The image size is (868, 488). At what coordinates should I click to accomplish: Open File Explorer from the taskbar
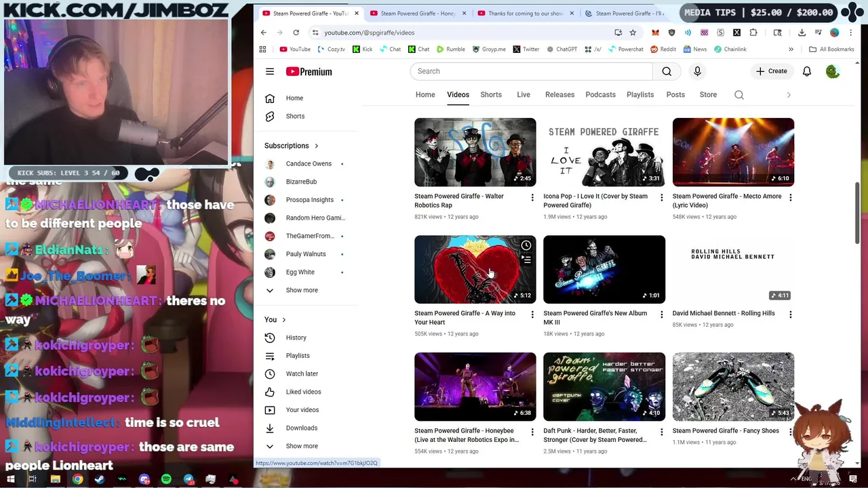point(55,479)
